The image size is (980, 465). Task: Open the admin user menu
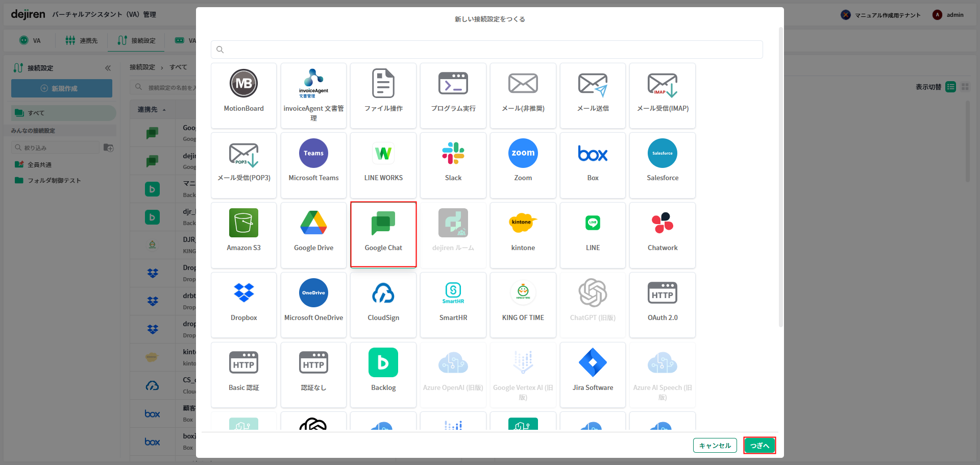(948, 15)
